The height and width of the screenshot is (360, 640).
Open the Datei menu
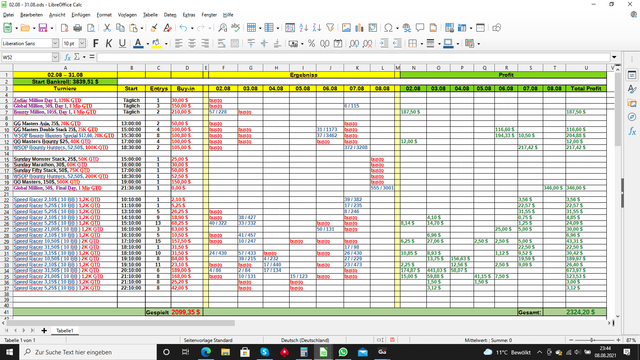coord(8,15)
